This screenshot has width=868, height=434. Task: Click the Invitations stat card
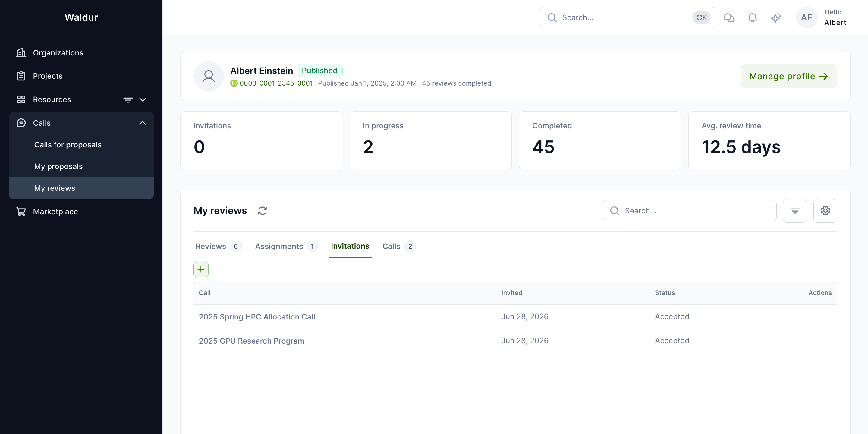pos(261,140)
